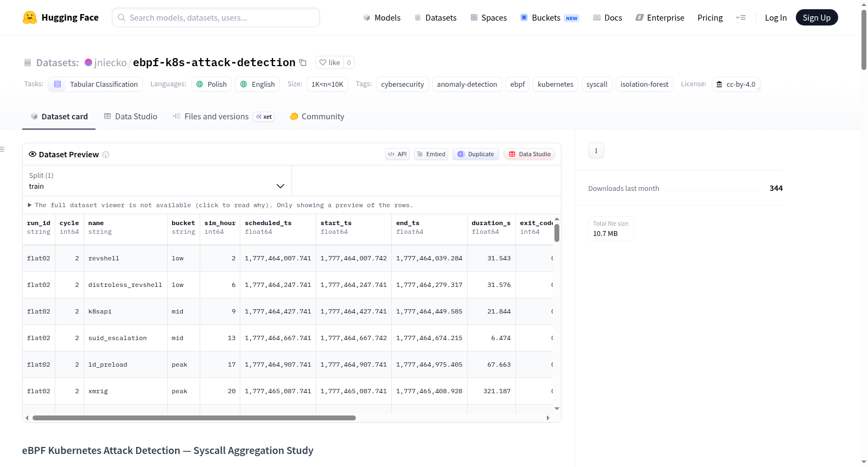Like the dataset with the heart button
868x467 pixels.
[329, 62]
